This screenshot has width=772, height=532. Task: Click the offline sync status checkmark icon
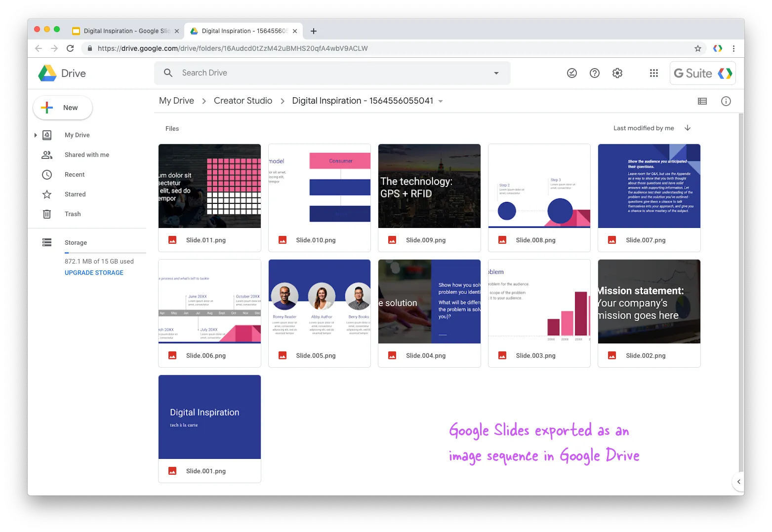click(571, 73)
